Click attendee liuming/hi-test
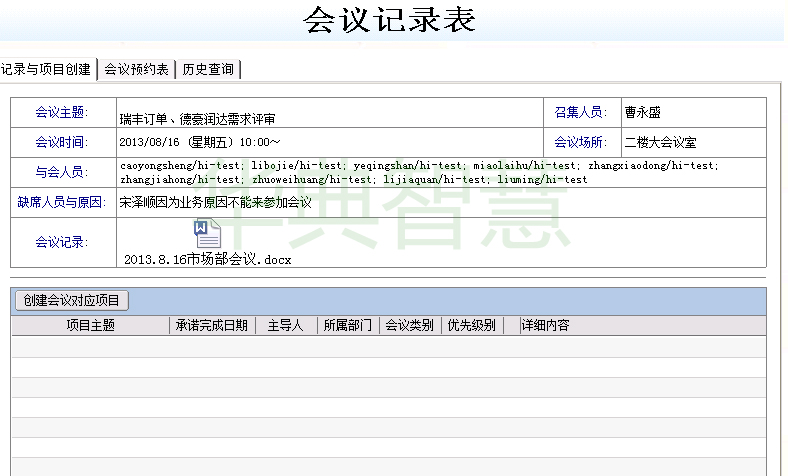The image size is (788, 476). (542, 179)
